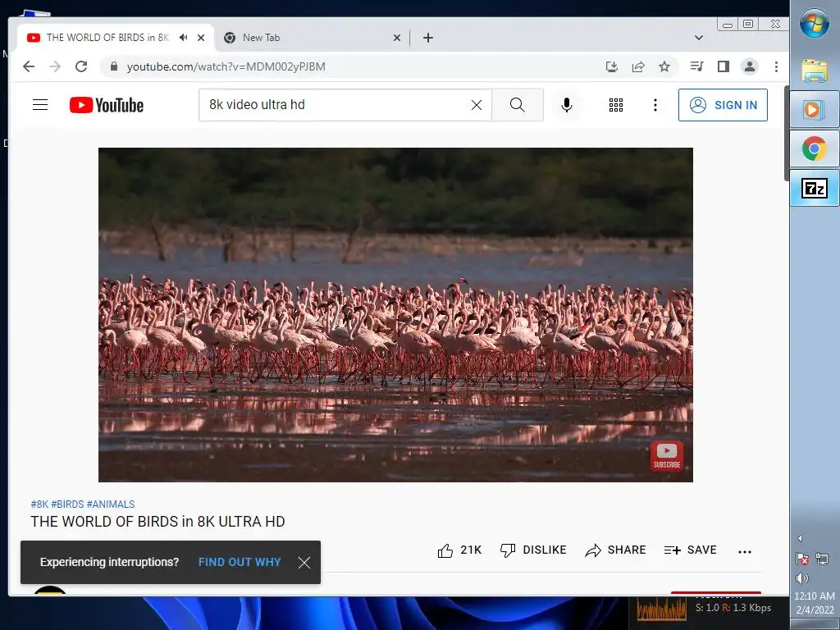840x630 pixels.
Task: Like the video with thumbs up
Action: (x=459, y=550)
